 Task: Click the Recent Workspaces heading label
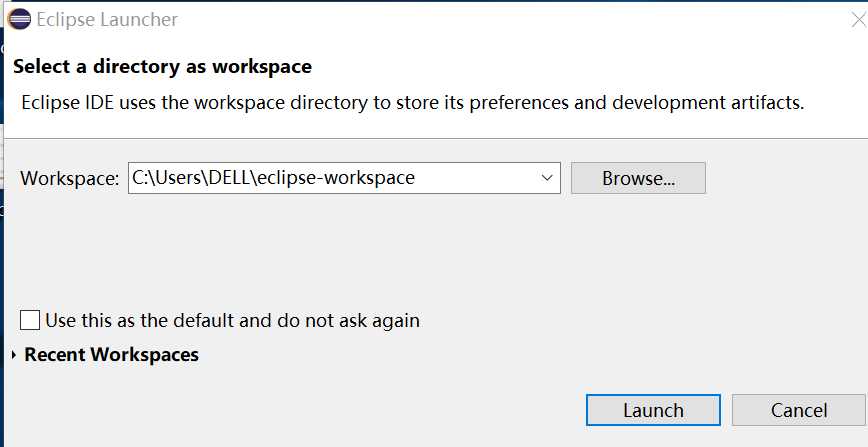pos(111,354)
